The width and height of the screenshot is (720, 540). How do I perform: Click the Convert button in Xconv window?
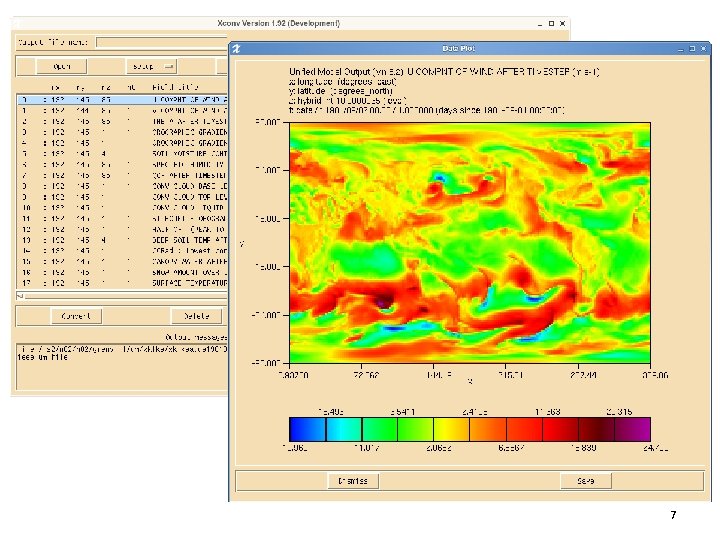click(76, 316)
